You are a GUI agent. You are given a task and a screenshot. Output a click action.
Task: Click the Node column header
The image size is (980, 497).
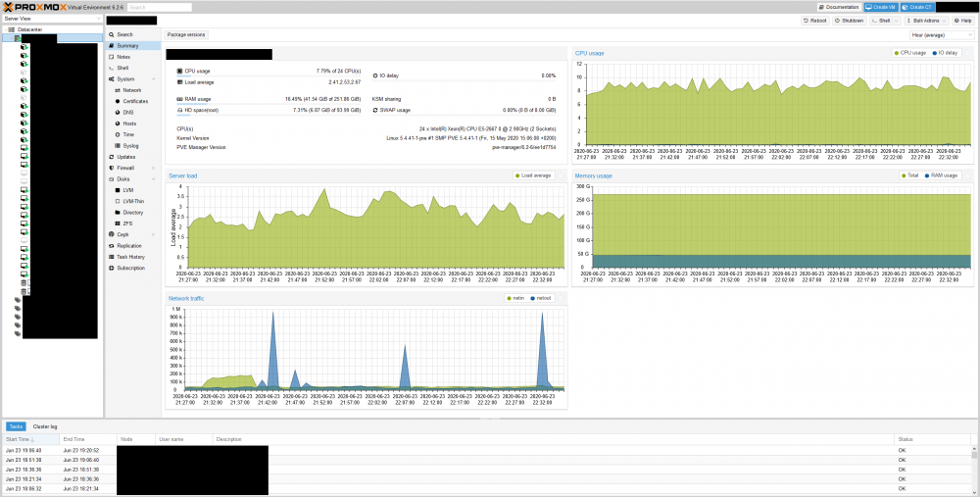click(136, 439)
